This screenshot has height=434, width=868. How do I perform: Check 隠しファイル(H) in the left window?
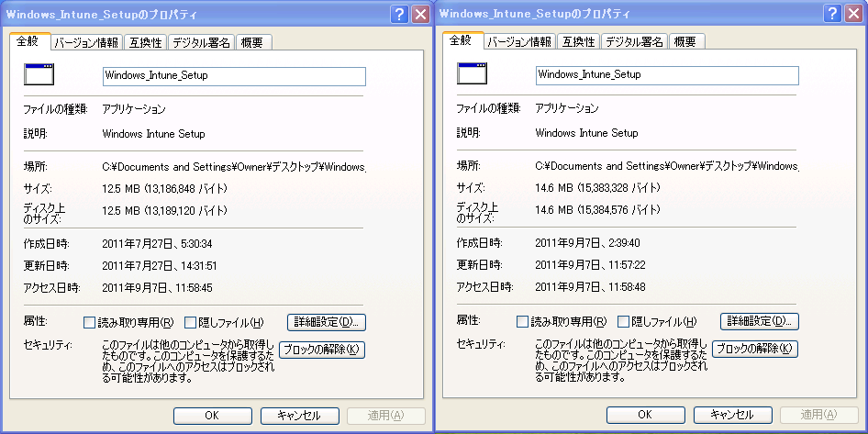pos(191,322)
